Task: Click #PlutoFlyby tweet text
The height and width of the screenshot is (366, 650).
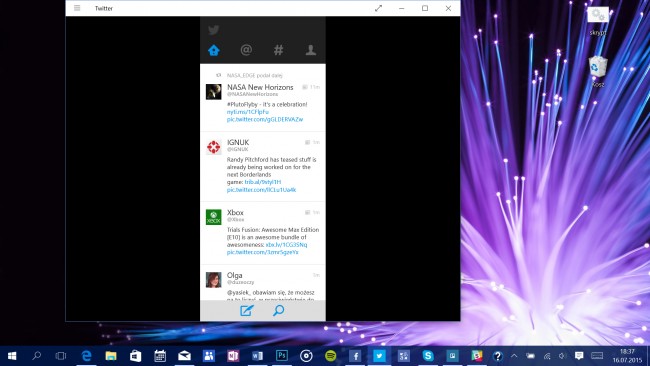Action: click(x=267, y=104)
